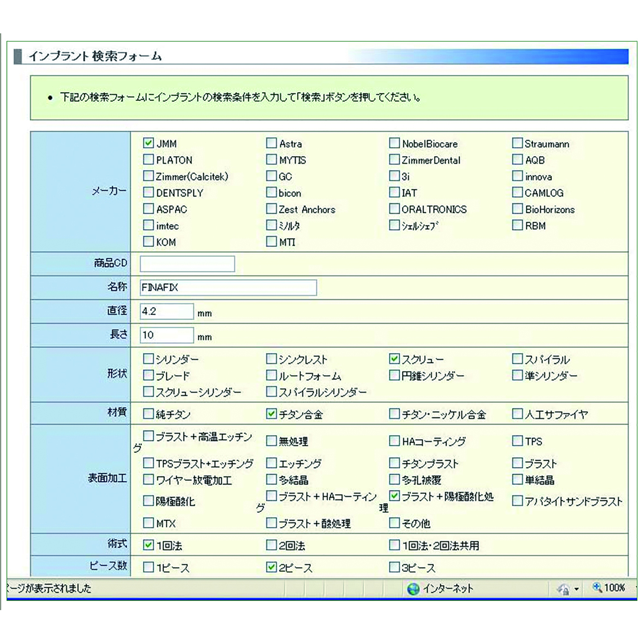Tick the AQB checkbox
This screenshot has height=644, width=644.
pyautogui.click(x=517, y=159)
